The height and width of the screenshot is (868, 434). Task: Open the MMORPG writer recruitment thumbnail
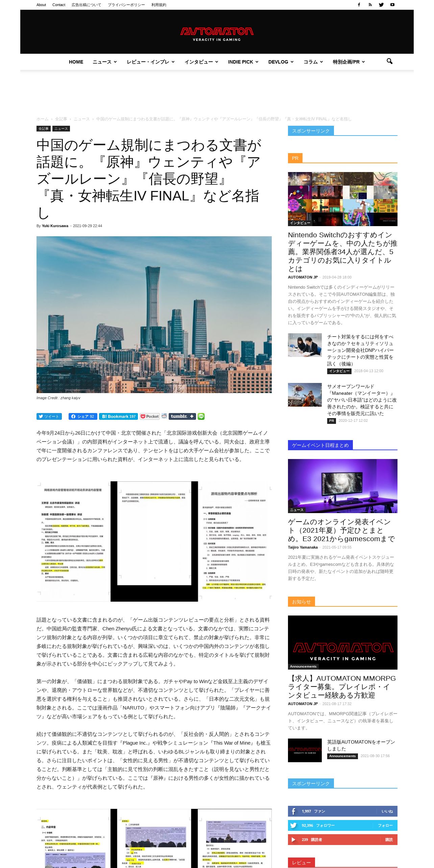[343, 643]
